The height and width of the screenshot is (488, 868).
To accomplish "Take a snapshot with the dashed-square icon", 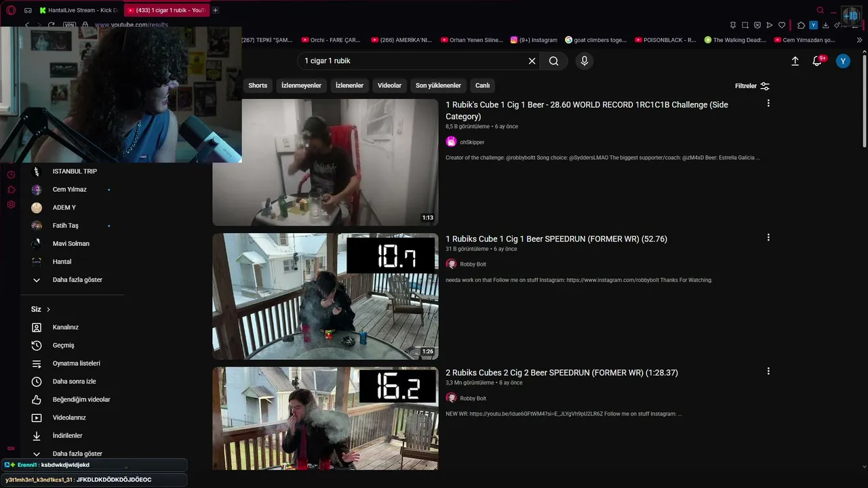I will point(745,25).
